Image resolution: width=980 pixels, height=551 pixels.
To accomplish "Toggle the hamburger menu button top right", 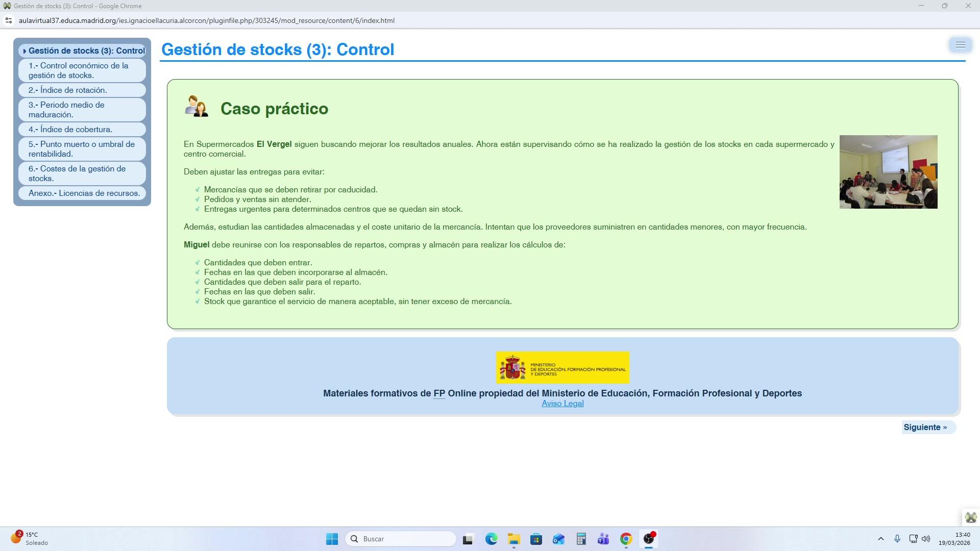I will click(960, 45).
